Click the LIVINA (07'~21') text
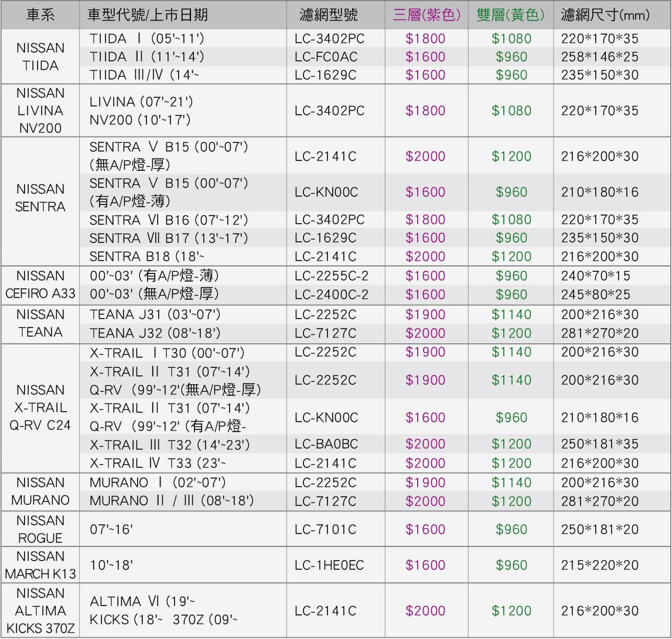This screenshot has width=672, height=639. click(x=141, y=102)
